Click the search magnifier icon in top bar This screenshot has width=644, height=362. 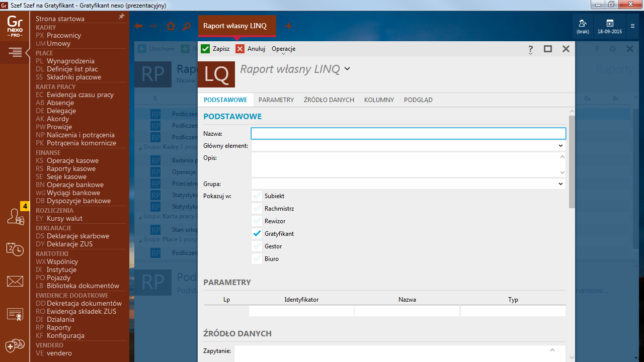click(187, 26)
